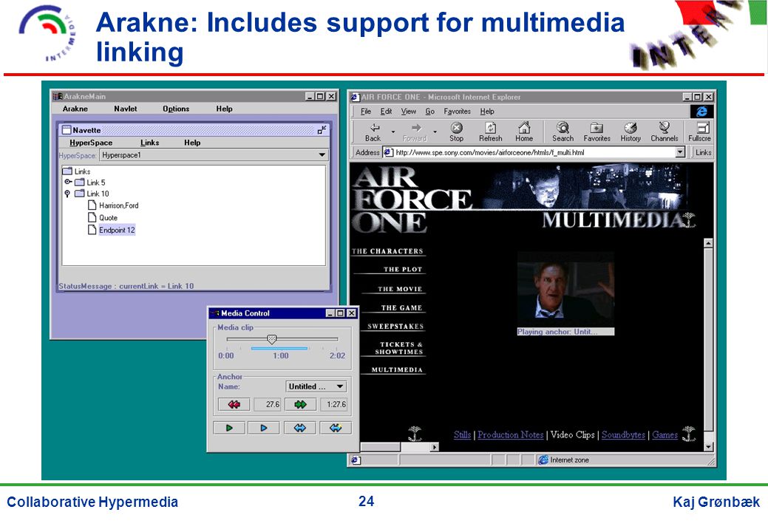
Task: Click the Navette restore icon
Action: pyautogui.click(x=322, y=130)
